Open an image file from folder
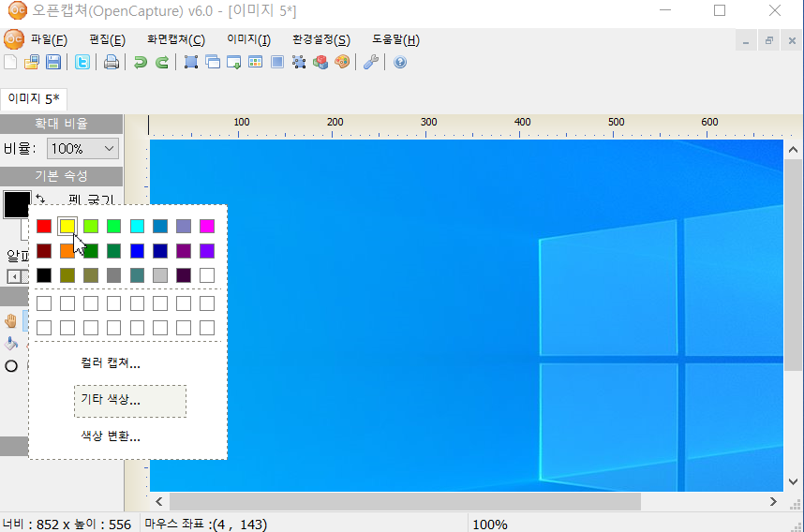 point(32,62)
